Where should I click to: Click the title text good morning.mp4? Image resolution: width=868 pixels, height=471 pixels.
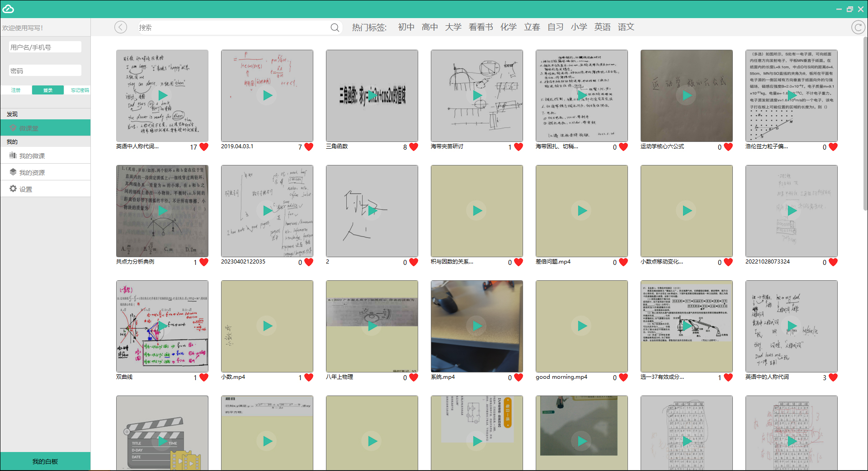click(x=561, y=377)
